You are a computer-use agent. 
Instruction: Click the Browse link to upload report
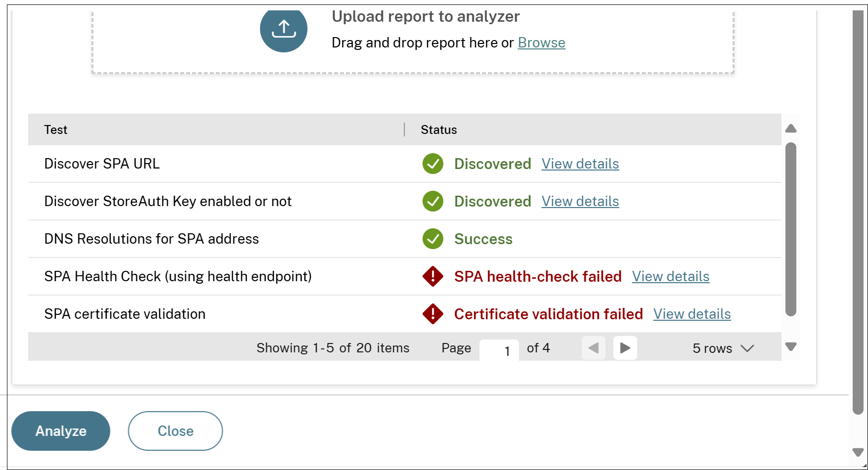541,43
